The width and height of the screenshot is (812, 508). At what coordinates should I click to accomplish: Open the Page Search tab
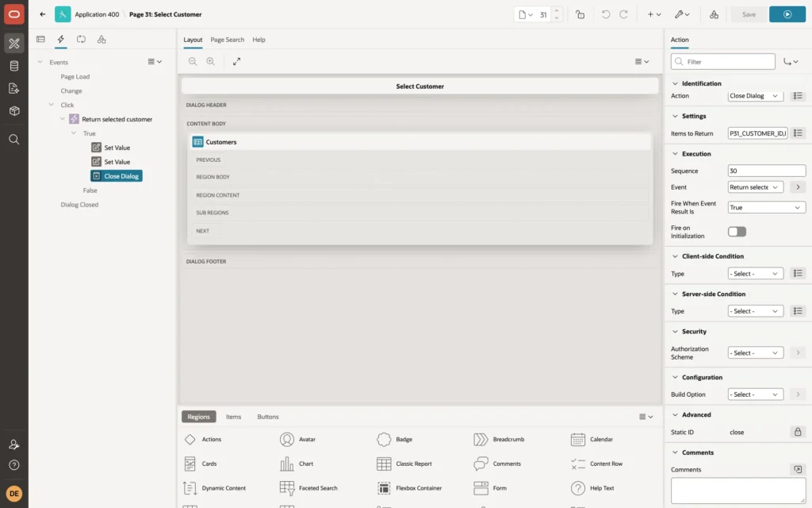(227, 40)
